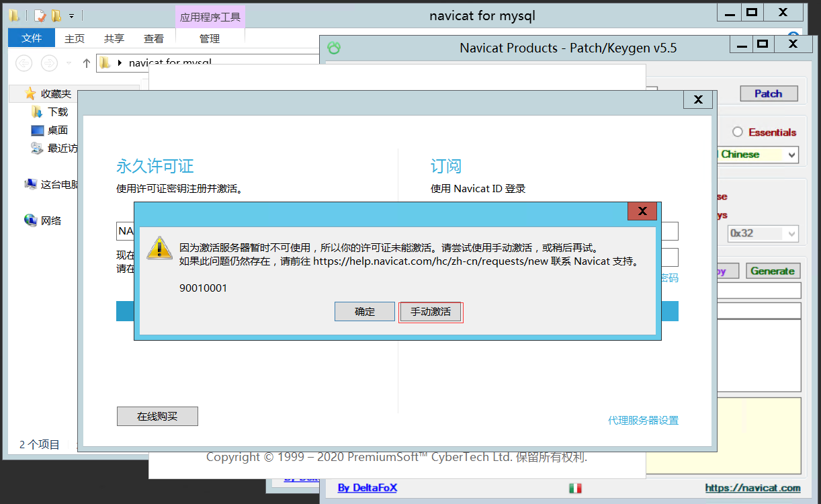Switch to the 共享 ribbon tab

click(114, 39)
